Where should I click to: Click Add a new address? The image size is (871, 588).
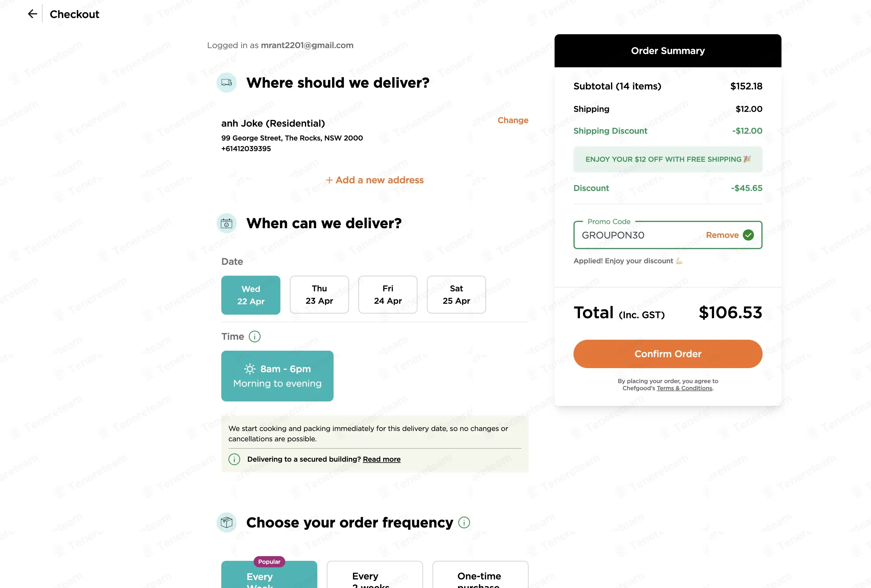tap(375, 180)
